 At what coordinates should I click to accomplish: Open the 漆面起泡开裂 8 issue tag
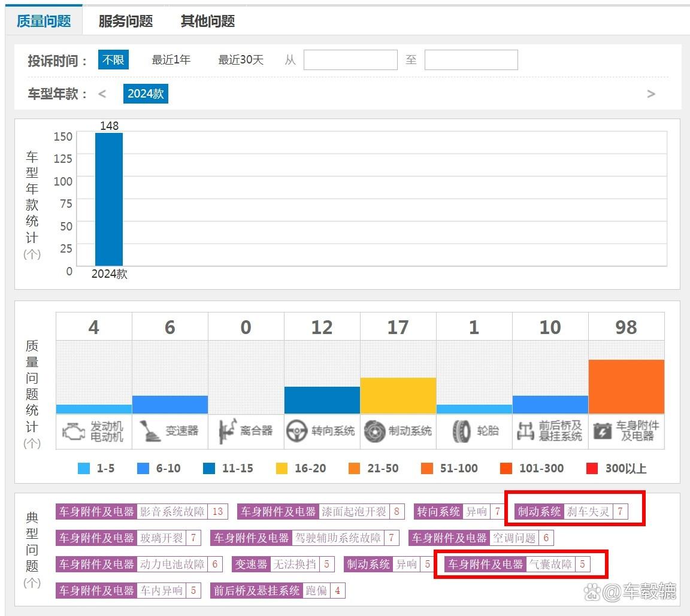click(x=320, y=511)
